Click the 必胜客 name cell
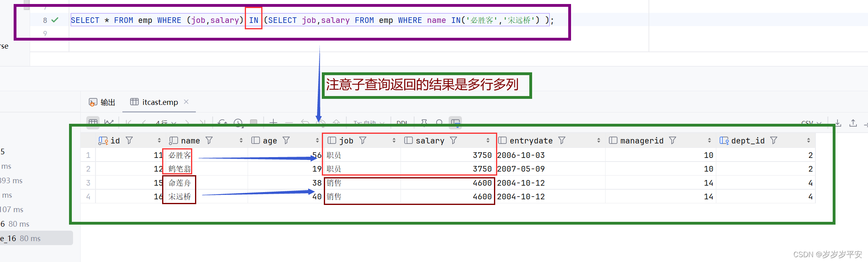The width and height of the screenshot is (868, 262). point(179,155)
